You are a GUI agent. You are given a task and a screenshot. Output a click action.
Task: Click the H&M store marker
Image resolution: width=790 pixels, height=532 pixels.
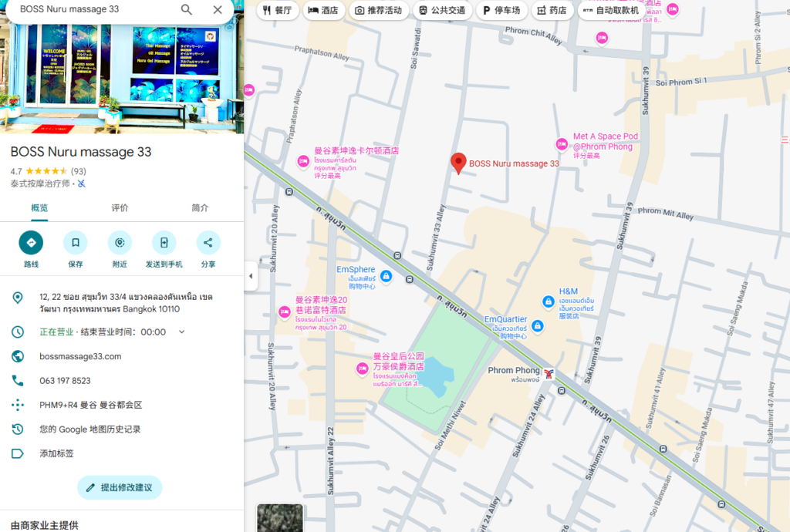(549, 301)
